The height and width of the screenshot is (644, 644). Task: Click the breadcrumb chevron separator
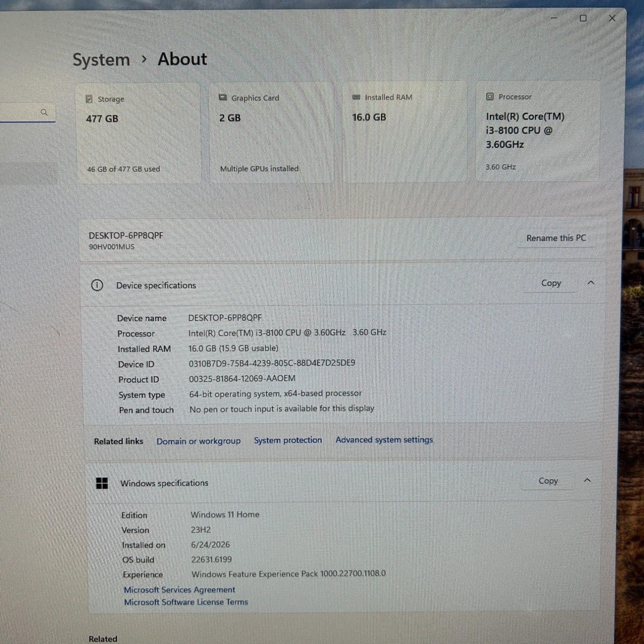point(144,59)
